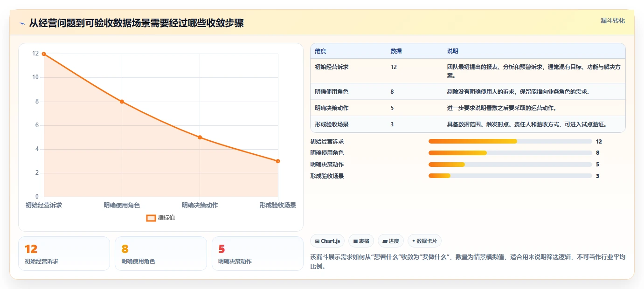Click the footer note starting 该漏斗展示需求
The height and width of the screenshot is (289, 644).
(467, 262)
